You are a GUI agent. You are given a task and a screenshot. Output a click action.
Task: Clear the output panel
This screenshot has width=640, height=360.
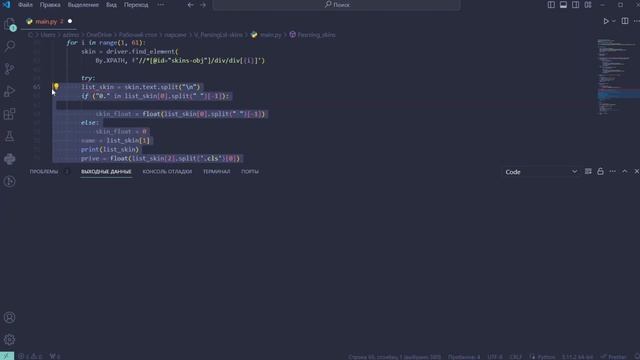(588, 171)
